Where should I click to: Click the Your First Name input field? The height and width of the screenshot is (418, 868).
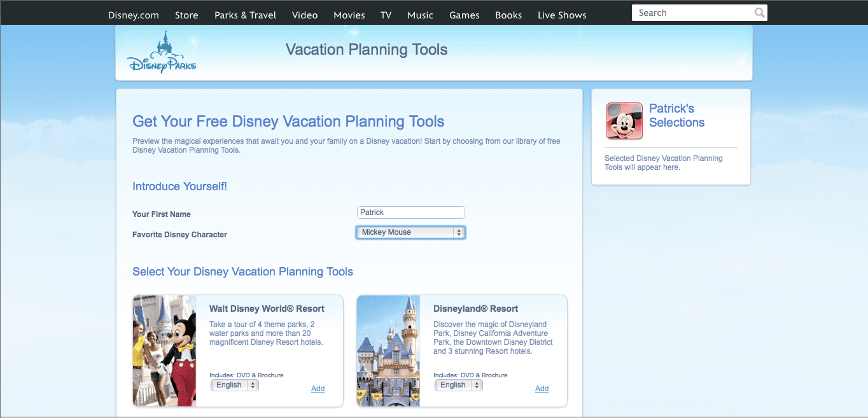(x=411, y=212)
